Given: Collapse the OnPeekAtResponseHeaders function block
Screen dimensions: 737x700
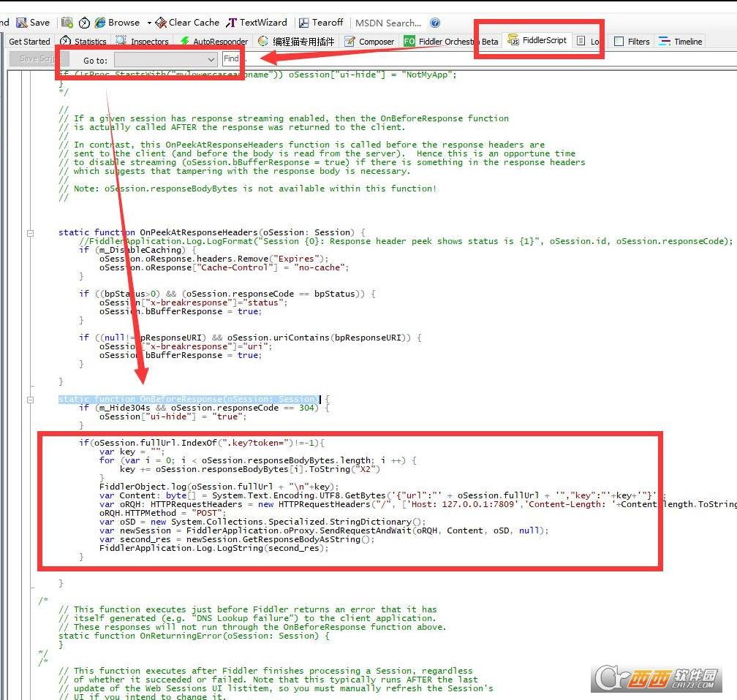Looking at the screenshot, I should coord(31,233).
